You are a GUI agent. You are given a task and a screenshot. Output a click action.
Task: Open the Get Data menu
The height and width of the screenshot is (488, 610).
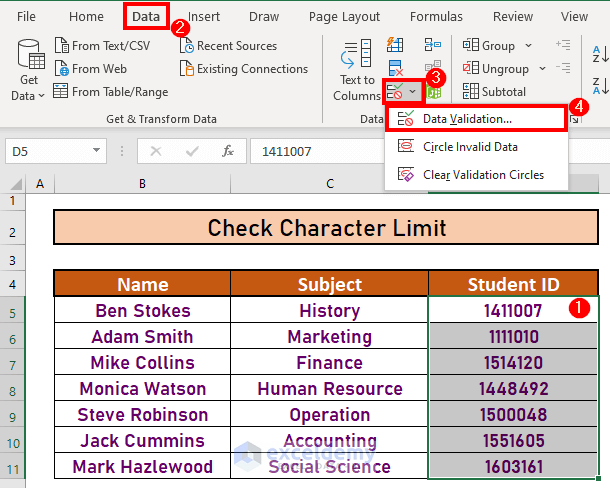(x=28, y=70)
